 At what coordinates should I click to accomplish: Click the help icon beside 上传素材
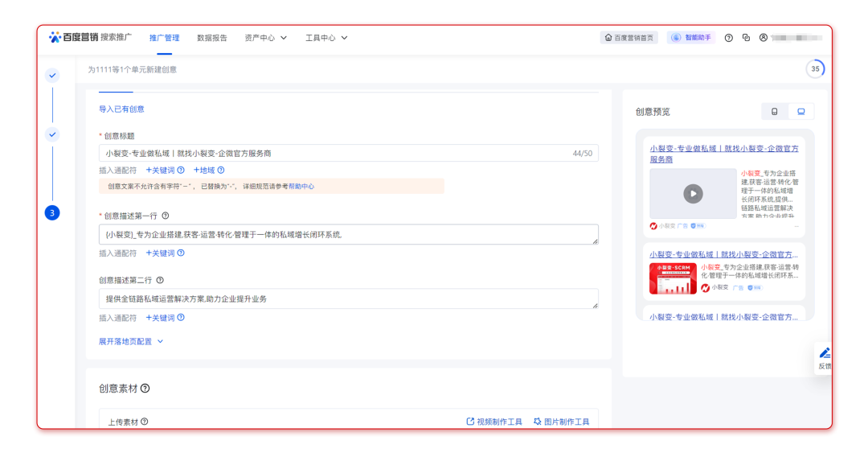click(x=145, y=422)
